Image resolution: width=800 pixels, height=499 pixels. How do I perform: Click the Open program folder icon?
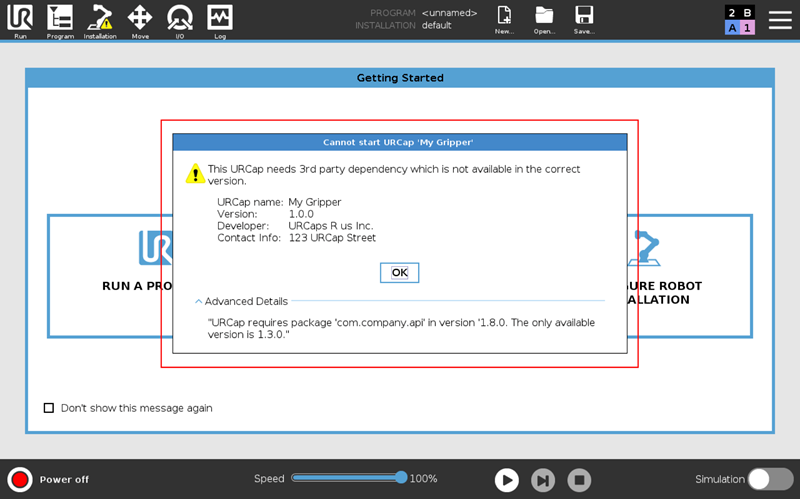(x=544, y=18)
